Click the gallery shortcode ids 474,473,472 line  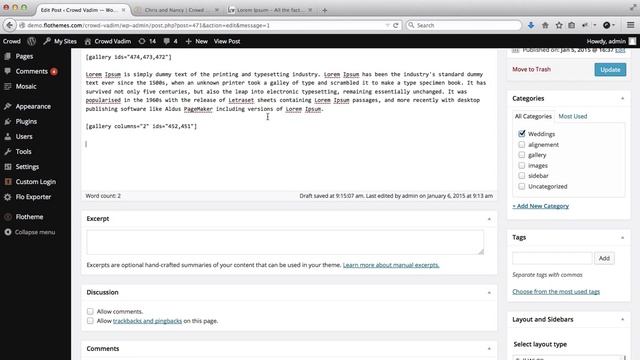coord(129,57)
